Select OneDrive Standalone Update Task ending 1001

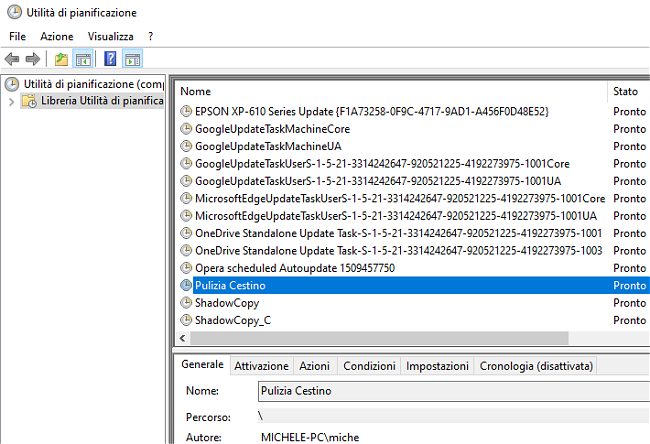click(398, 233)
